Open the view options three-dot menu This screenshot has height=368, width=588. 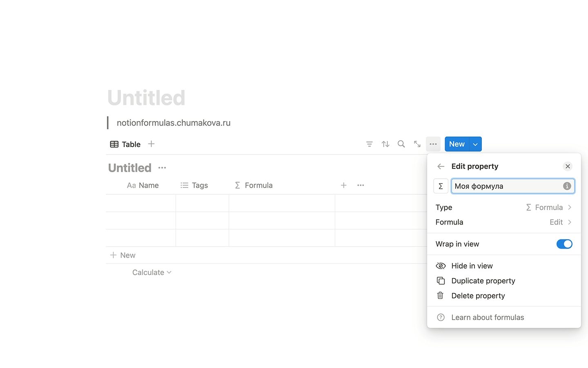click(433, 144)
